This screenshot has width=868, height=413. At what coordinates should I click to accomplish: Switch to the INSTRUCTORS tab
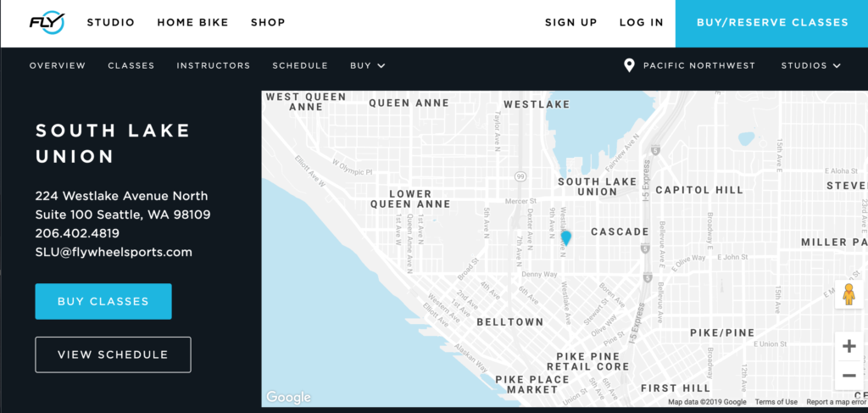pos(213,66)
